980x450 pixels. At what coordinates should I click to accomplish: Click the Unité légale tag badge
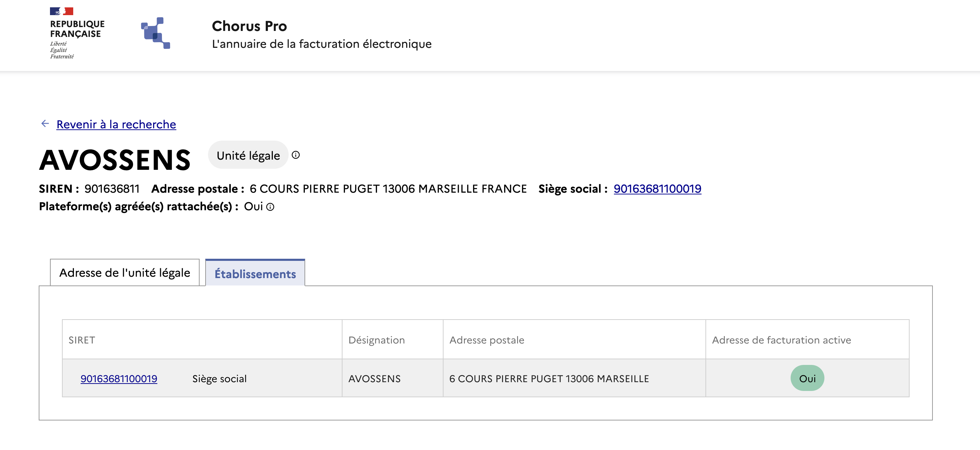pos(248,155)
